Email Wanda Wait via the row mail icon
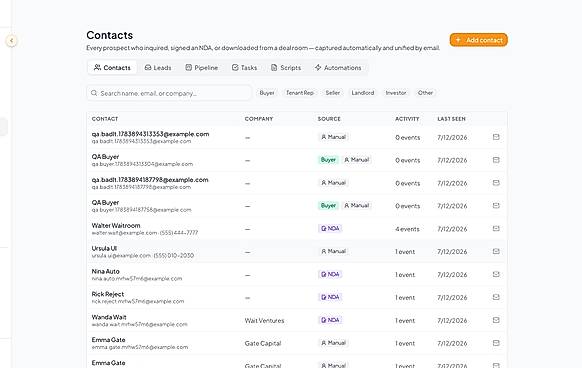The width and height of the screenshot is (582, 368). click(496, 320)
